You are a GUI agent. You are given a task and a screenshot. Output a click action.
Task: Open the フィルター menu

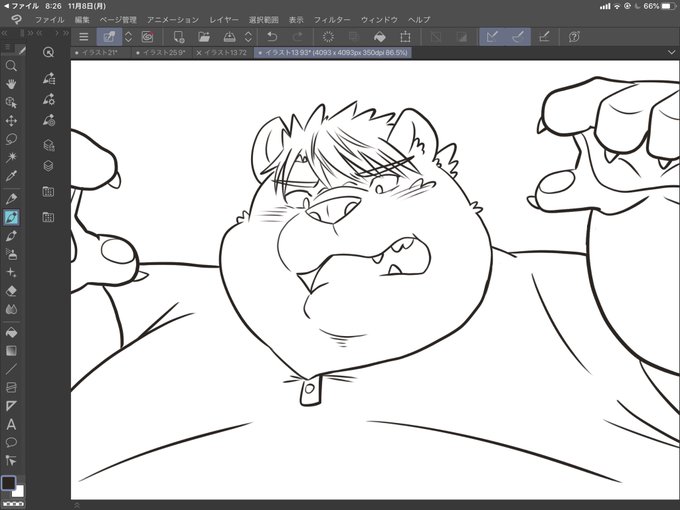(332, 20)
